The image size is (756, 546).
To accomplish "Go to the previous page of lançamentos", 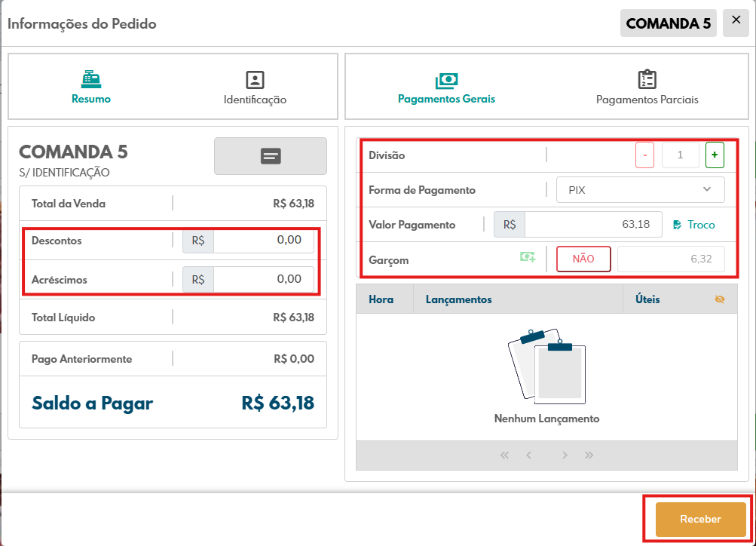I will pyautogui.click(x=529, y=455).
